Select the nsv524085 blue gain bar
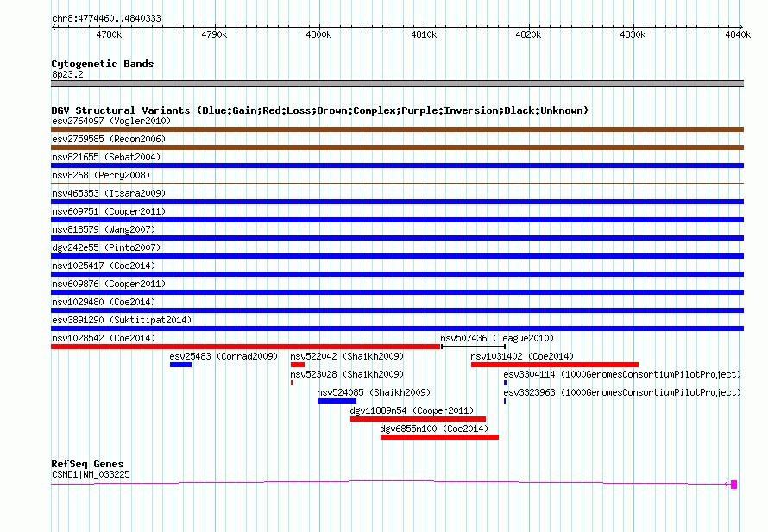The image size is (768, 532). point(337,401)
